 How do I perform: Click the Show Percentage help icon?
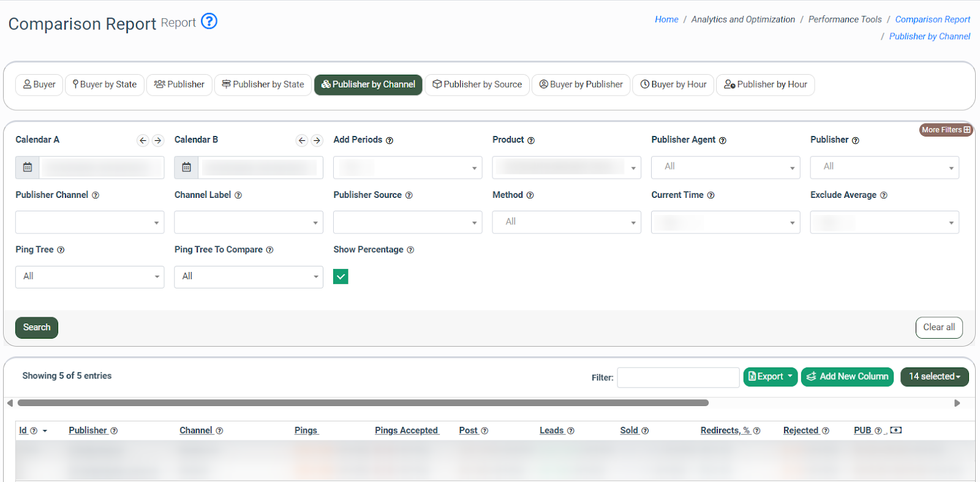tap(410, 250)
